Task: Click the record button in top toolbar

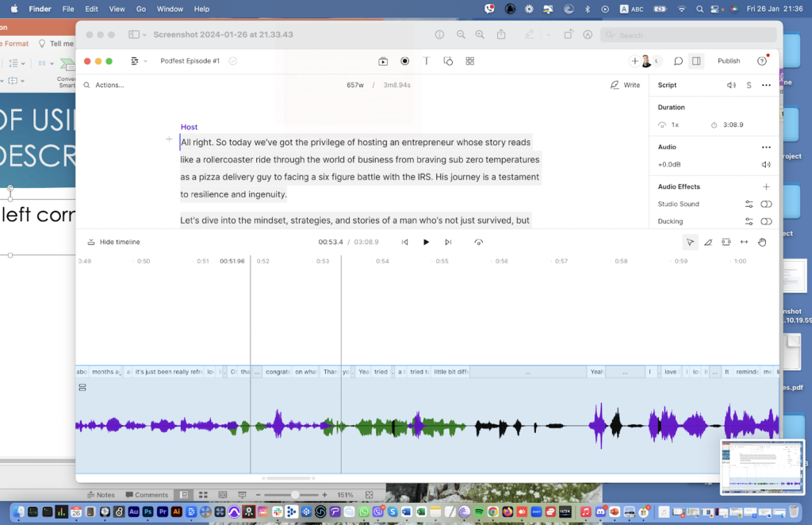Action: [x=404, y=61]
